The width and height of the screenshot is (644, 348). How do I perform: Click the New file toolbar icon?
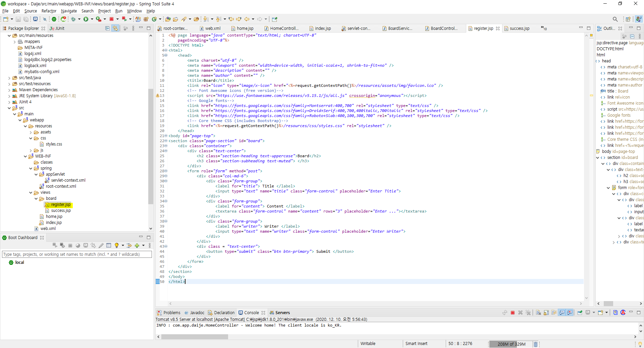6,19
